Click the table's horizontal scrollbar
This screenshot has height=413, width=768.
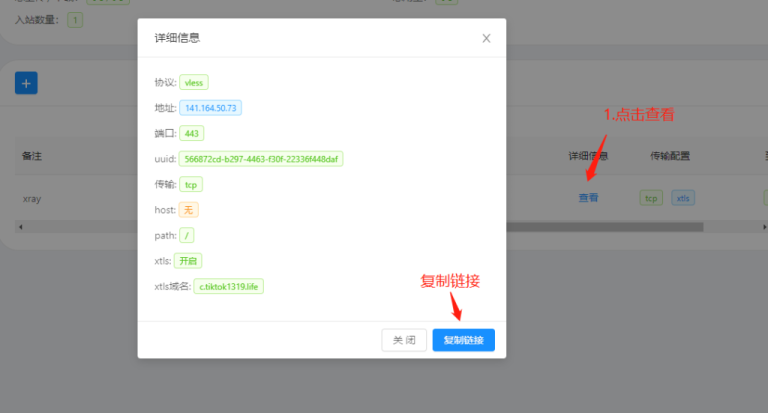click(x=620, y=227)
